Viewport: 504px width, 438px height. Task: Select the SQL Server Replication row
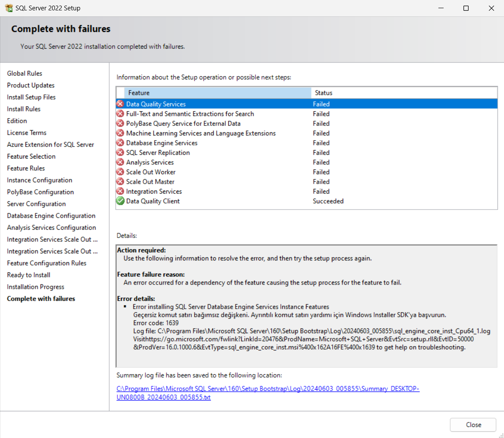click(x=307, y=153)
